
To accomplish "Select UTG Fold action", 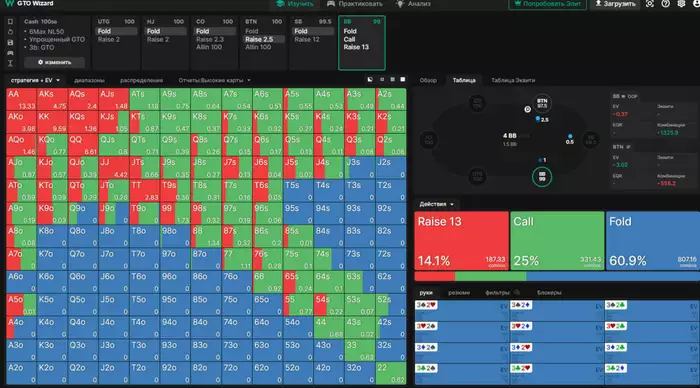I will [x=117, y=31].
